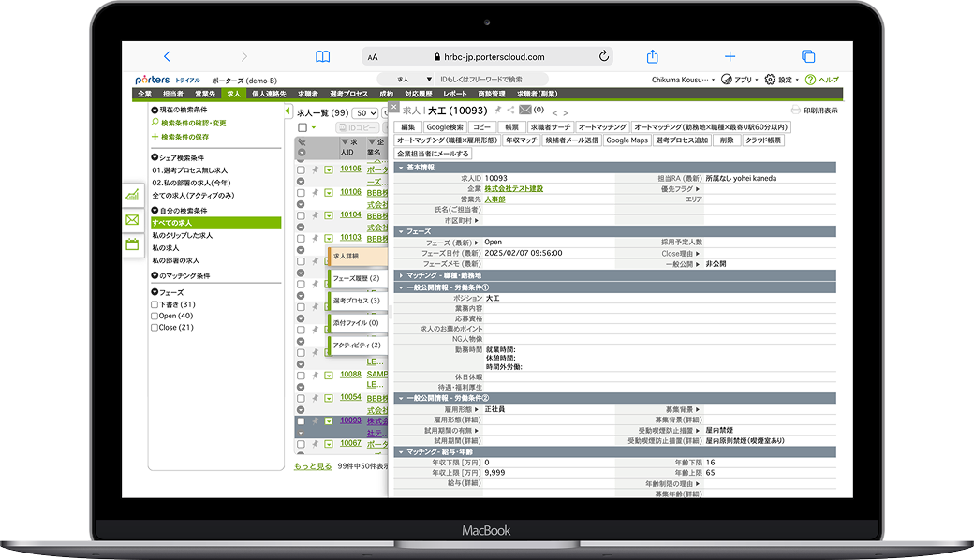
Task: Click the printer icon for 印刷用表示
Action: click(796, 110)
